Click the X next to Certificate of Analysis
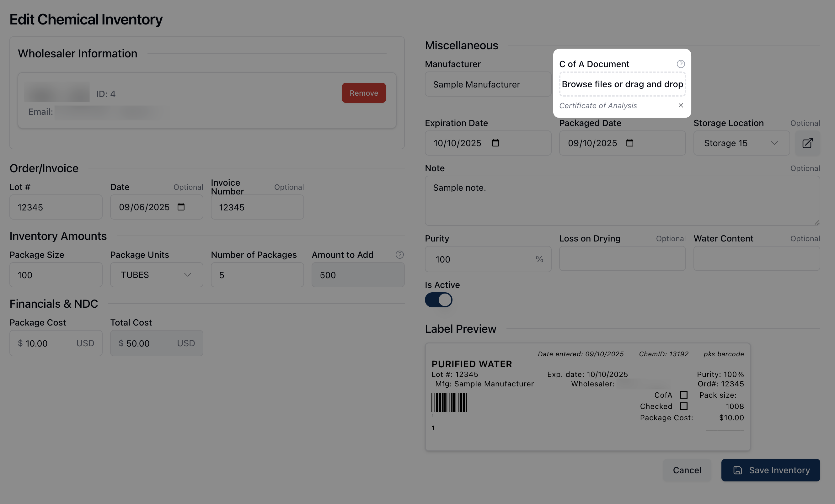 681,105
